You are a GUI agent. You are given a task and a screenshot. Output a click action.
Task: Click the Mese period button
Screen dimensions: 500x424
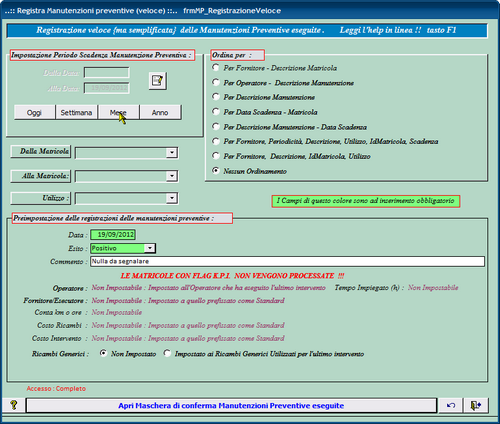pyautogui.click(x=118, y=112)
